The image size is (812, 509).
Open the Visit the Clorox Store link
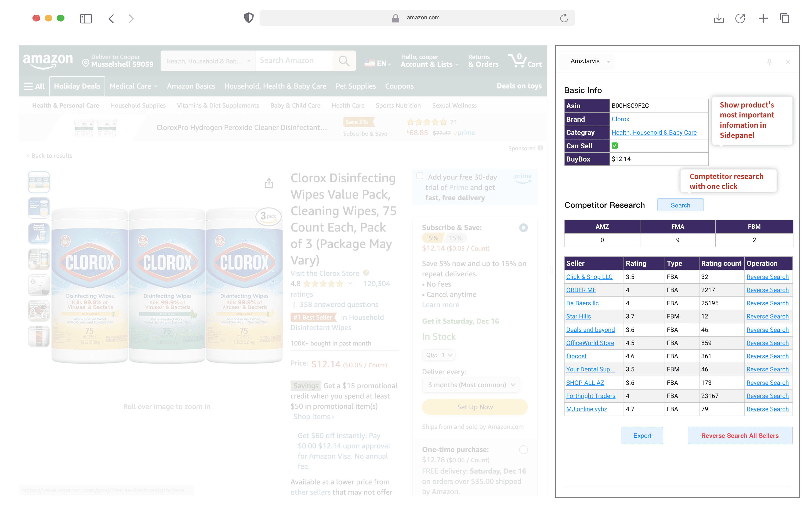[x=325, y=273]
